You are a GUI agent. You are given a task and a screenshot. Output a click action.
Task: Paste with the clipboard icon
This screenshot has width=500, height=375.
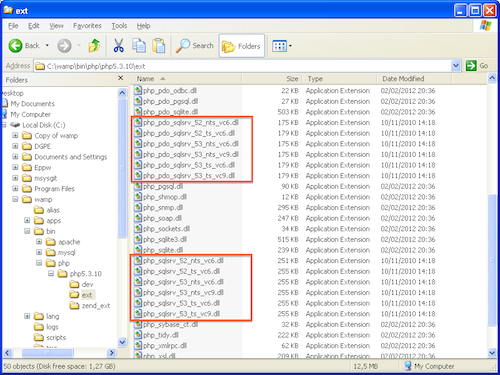click(x=159, y=46)
